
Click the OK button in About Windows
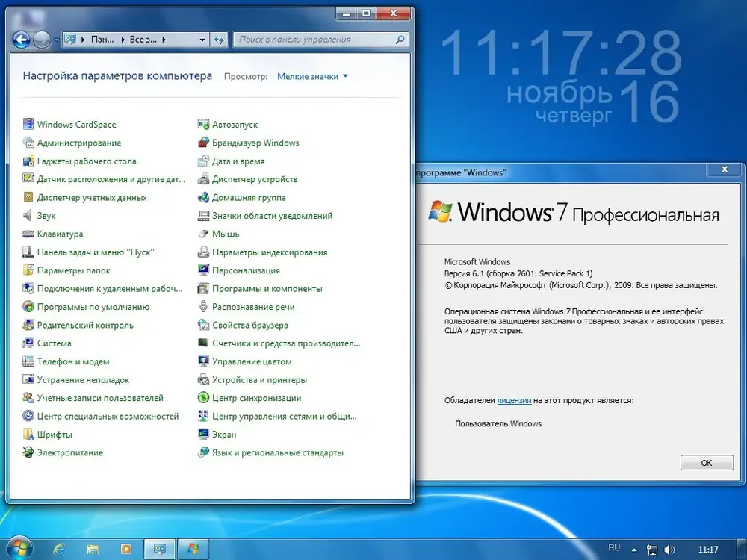[x=707, y=462]
